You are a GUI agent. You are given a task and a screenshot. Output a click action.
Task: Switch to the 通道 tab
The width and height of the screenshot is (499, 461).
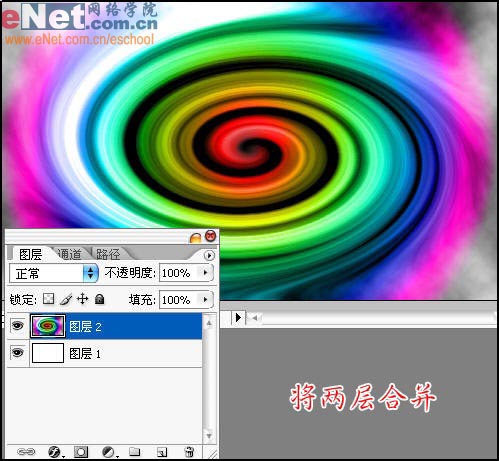click(69, 254)
